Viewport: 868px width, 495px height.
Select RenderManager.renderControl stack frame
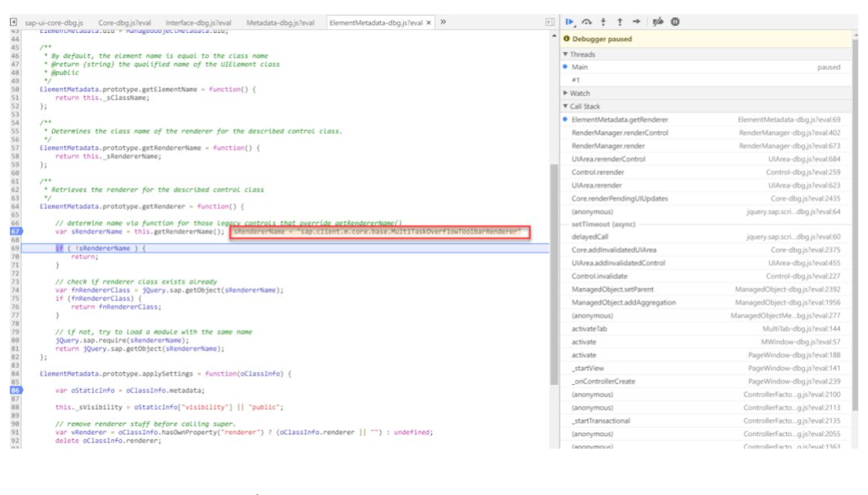pyautogui.click(x=706, y=133)
